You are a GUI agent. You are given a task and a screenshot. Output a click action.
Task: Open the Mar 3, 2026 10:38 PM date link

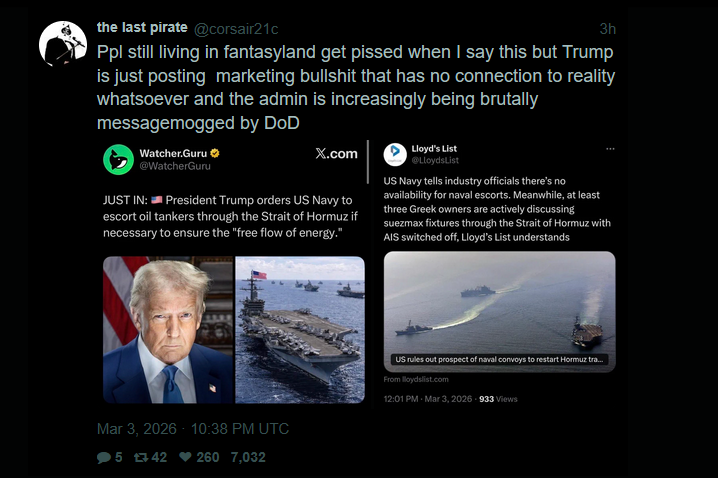(193, 429)
